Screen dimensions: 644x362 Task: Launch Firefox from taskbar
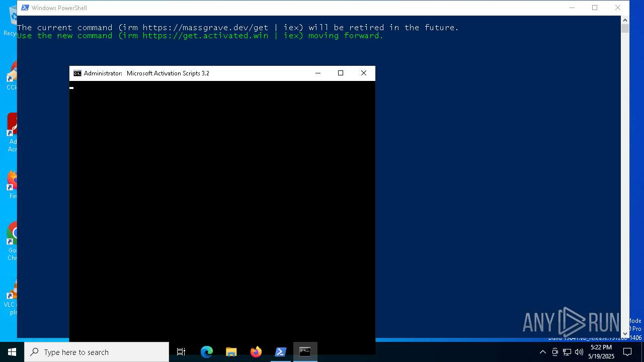pyautogui.click(x=256, y=352)
